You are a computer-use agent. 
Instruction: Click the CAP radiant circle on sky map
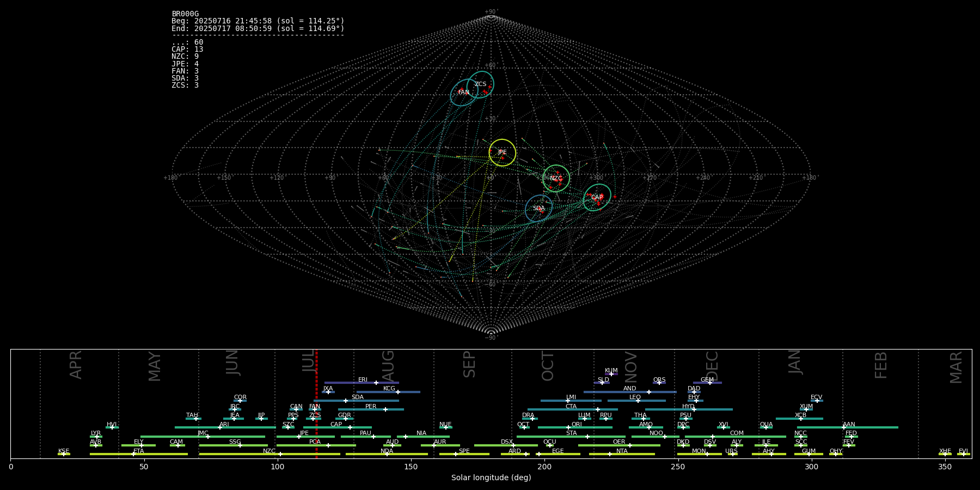[x=597, y=198]
